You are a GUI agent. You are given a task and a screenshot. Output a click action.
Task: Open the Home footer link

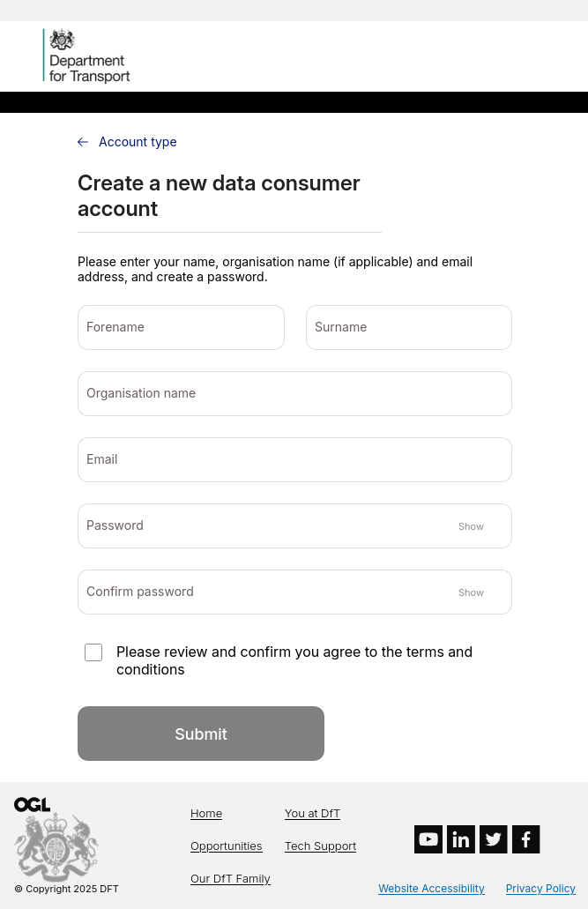click(206, 814)
